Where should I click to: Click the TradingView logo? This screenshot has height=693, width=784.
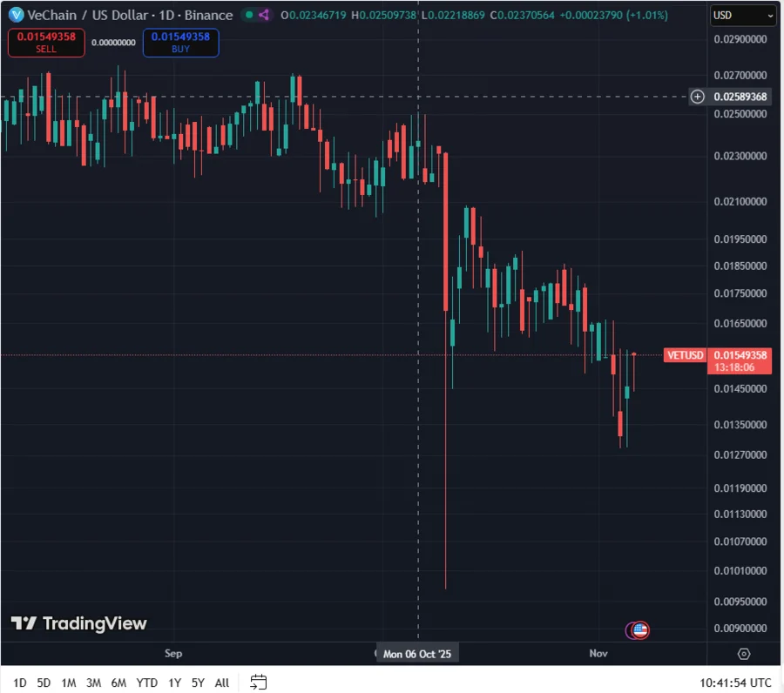[x=78, y=623]
